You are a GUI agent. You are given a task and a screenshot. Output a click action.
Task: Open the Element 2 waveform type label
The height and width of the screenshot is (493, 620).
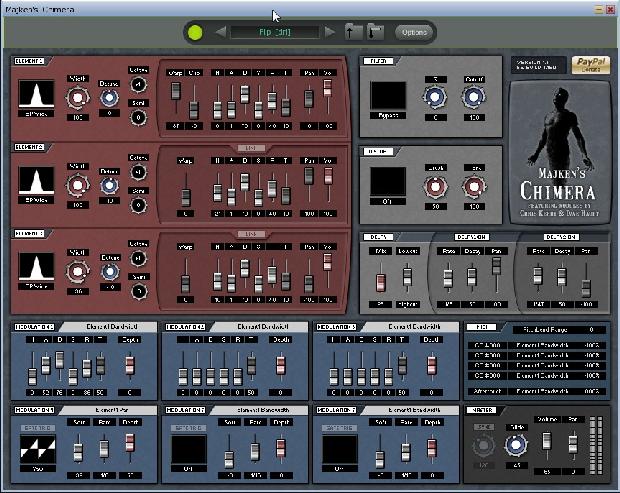(36, 200)
